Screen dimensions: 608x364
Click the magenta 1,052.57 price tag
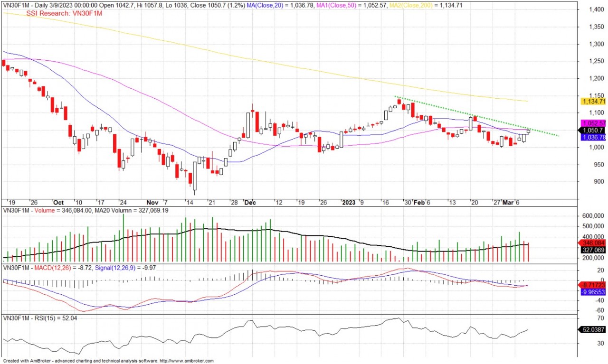pos(593,122)
